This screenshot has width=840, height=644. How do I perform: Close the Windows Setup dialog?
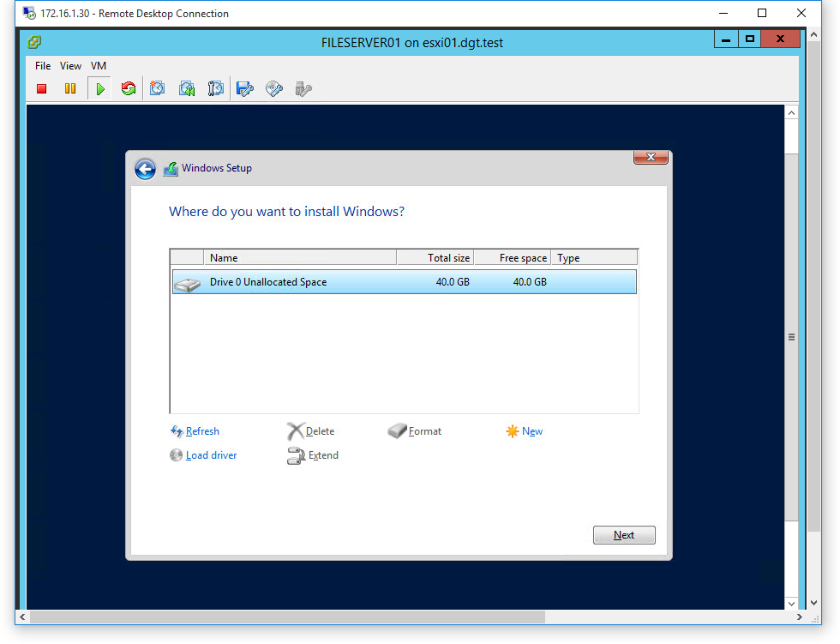(651, 157)
